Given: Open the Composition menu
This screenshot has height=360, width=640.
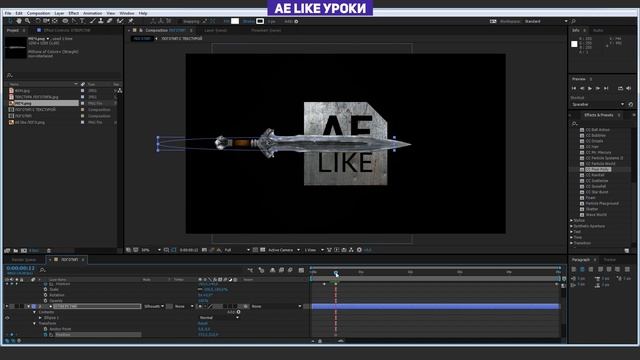Looking at the screenshot, I should point(38,13).
